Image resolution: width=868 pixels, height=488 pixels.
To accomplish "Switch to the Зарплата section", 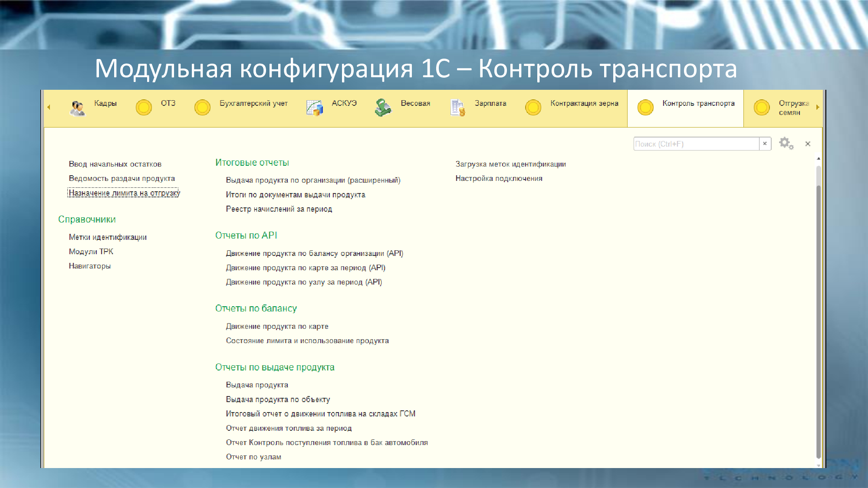I will coord(490,103).
